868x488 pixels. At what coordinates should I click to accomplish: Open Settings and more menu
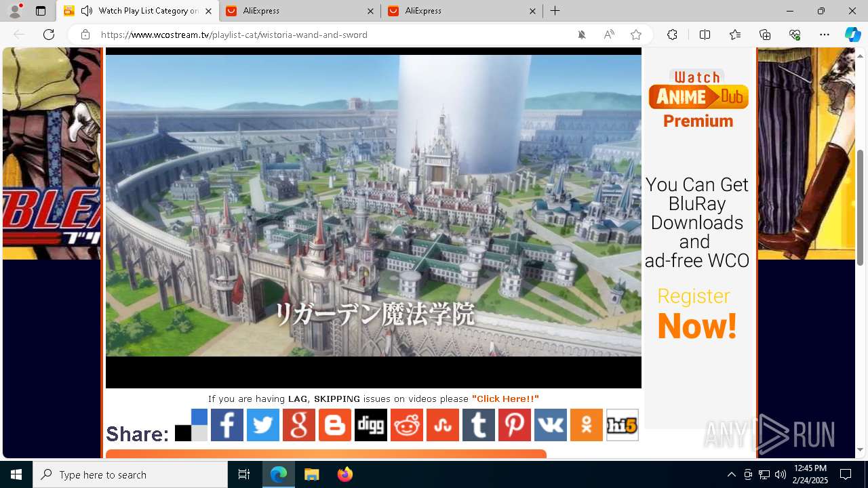[825, 35]
